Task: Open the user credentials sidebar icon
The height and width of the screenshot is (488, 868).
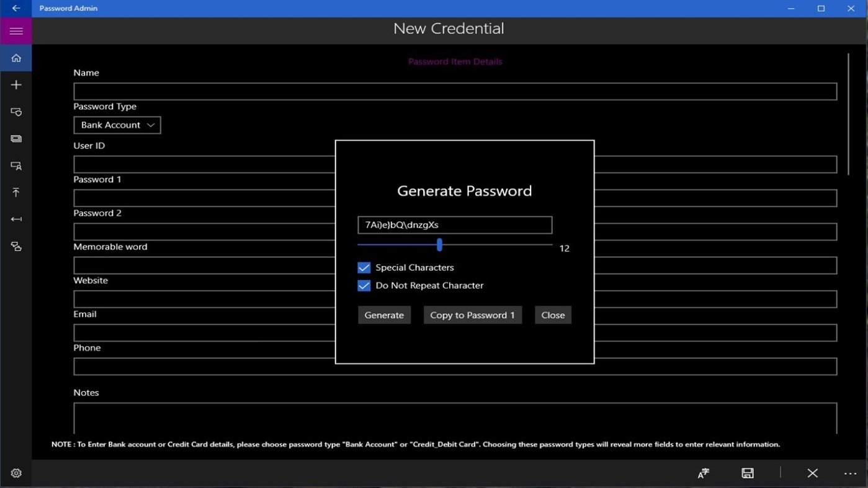Action: click(16, 166)
